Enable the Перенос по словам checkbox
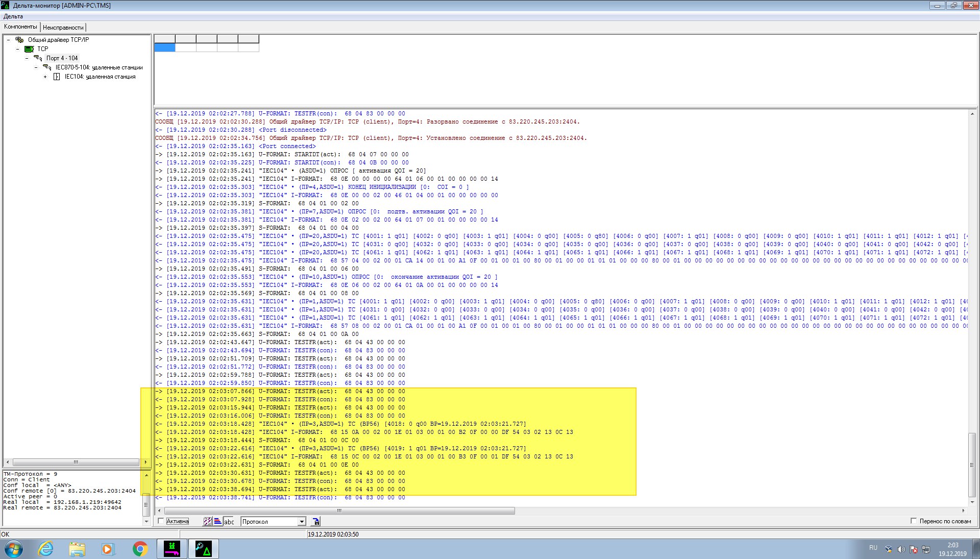 click(914, 521)
